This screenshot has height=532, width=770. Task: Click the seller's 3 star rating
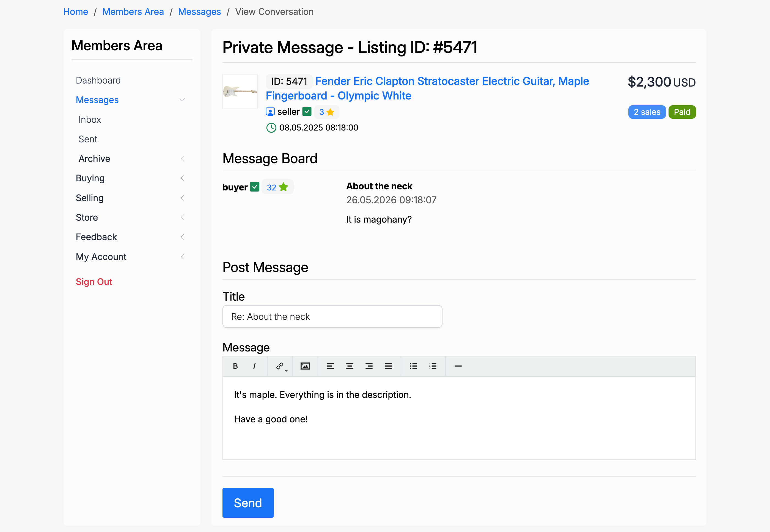[x=327, y=112]
